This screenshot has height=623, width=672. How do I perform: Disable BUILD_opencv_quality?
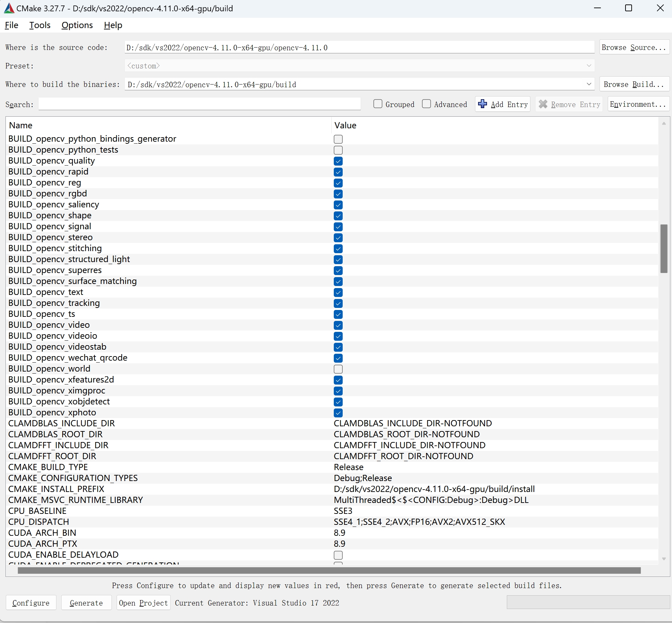338,161
